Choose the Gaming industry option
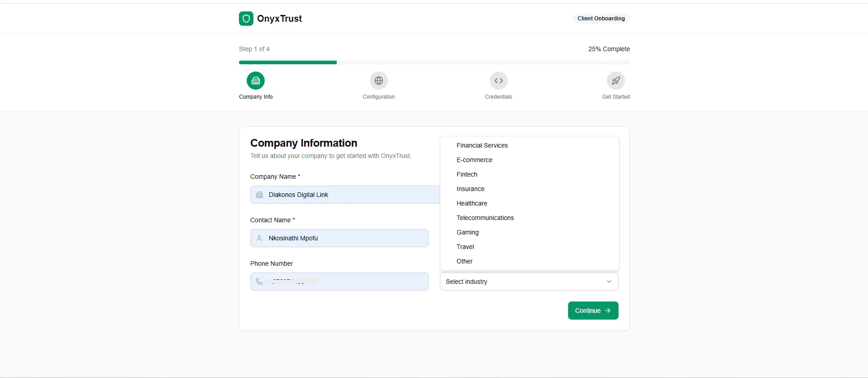The image size is (868, 378). pyautogui.click(x=529, y=232)
